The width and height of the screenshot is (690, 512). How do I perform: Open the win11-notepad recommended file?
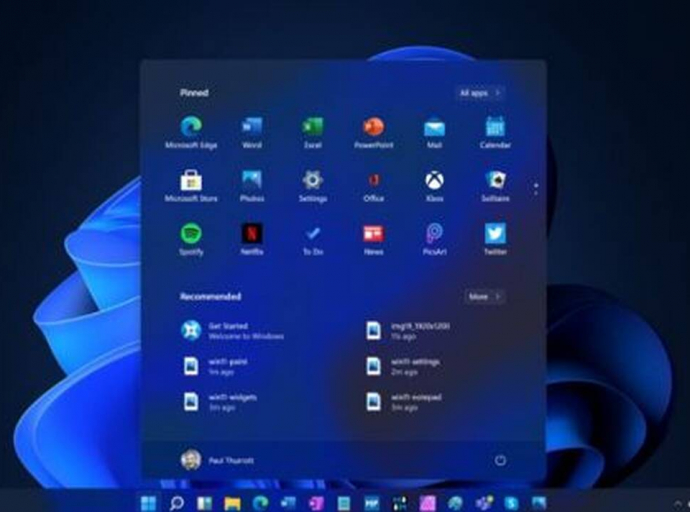coord(404,402)
